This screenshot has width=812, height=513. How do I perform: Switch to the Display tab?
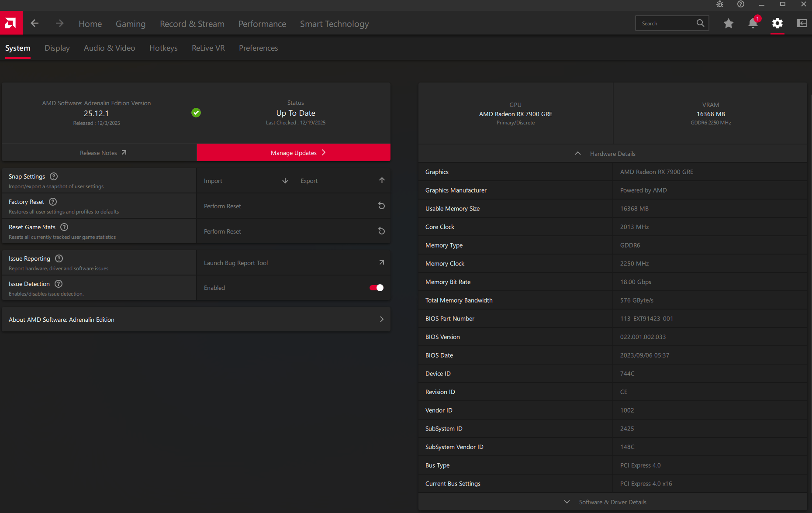pyautogui.click(x=57, y=48)
